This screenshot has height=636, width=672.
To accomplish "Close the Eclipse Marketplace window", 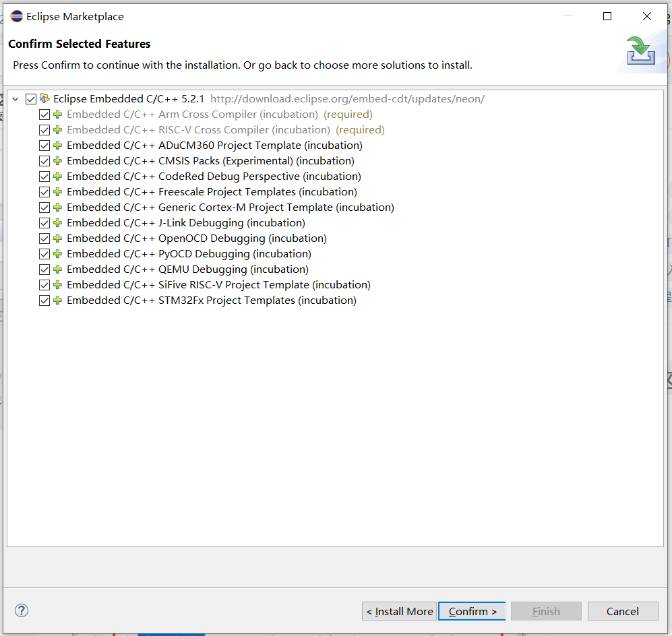I will pos(646,16).
